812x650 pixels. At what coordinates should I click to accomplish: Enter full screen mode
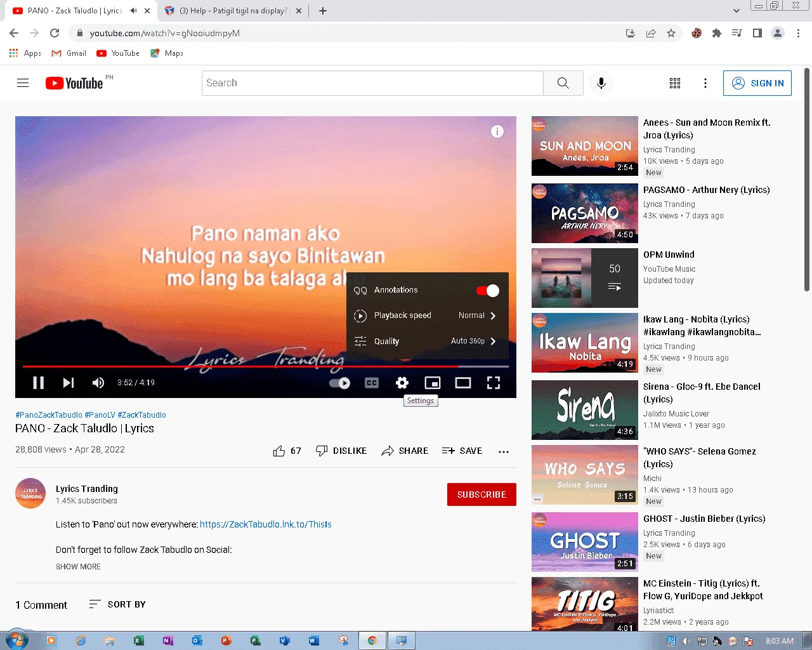(x=494, y=383)
